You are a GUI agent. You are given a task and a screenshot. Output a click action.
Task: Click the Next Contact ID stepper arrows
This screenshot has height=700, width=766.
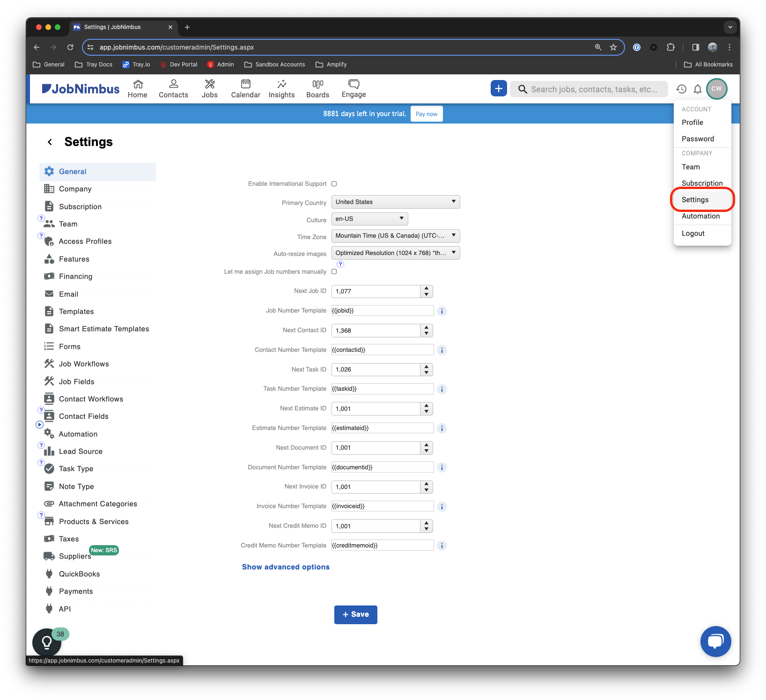[x=427, y=331]
